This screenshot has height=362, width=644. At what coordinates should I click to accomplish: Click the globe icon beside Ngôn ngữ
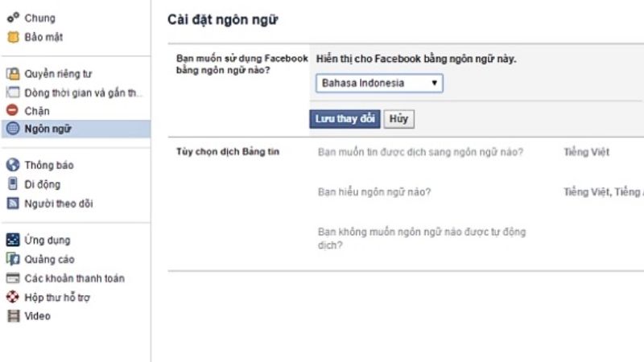coord(13,129)
